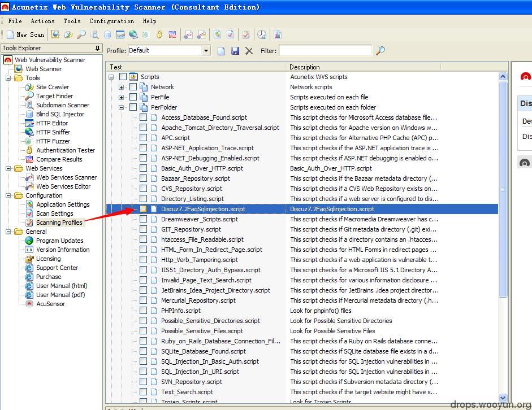Image resolution: width=532 pixels, height=410 pixels.
Task: Select Scan Settings in Tools Explorer
Action: pos(55,213)
